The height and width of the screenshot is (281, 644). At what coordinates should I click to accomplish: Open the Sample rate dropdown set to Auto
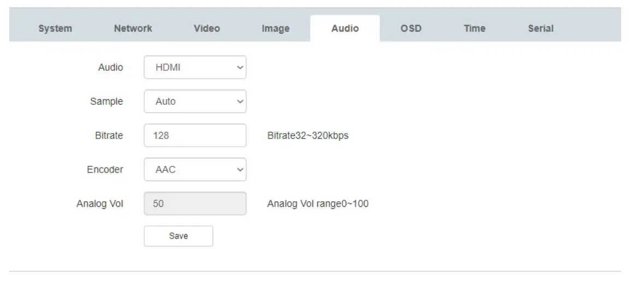point(195,101)
